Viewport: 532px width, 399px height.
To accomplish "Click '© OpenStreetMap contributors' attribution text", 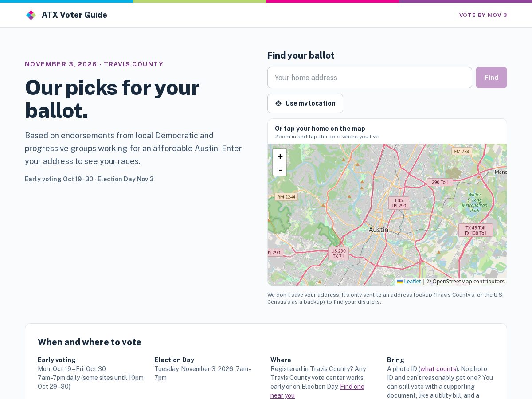I will [x=465, y=282].
